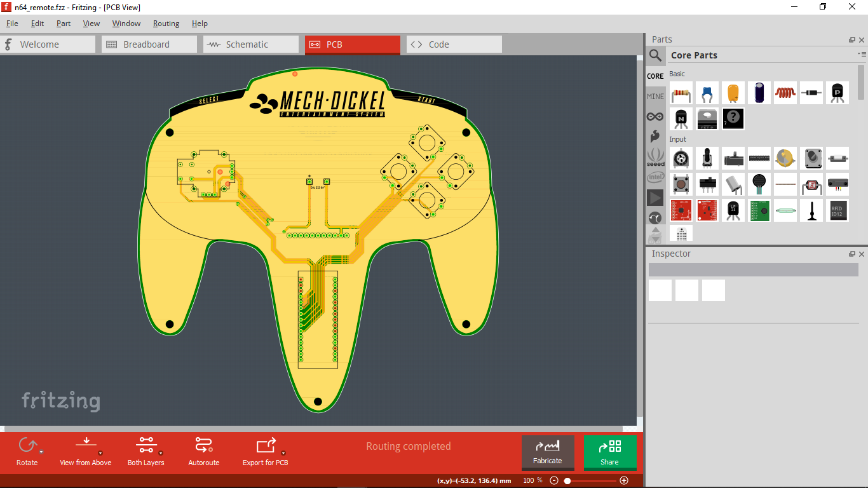Screen dimensions: 868x488
Task: Pick the RFID ID12 part
Action: 837,210
